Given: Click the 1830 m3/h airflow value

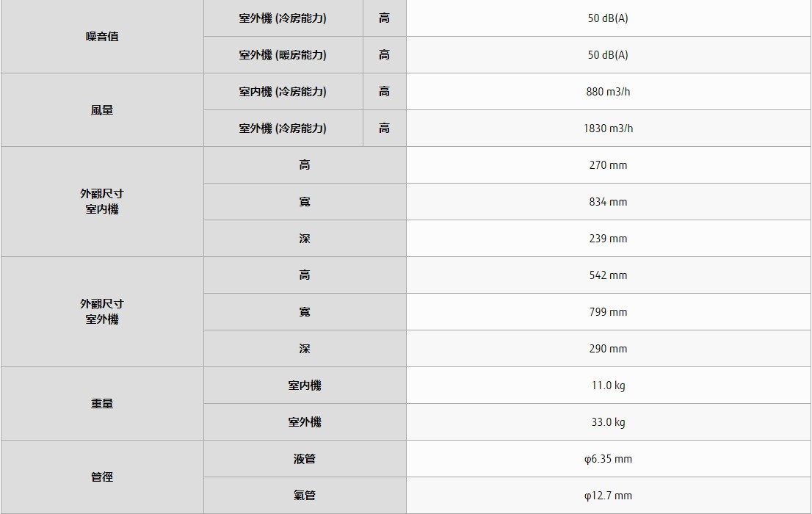Looking at the screenshot, I should pos(608,128).
